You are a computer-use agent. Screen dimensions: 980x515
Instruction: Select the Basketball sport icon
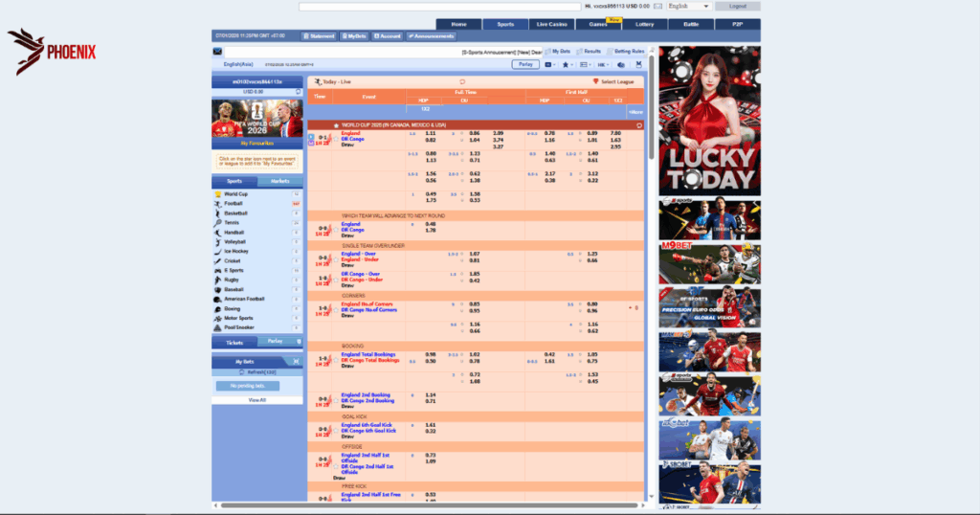(x=217, y=213)
